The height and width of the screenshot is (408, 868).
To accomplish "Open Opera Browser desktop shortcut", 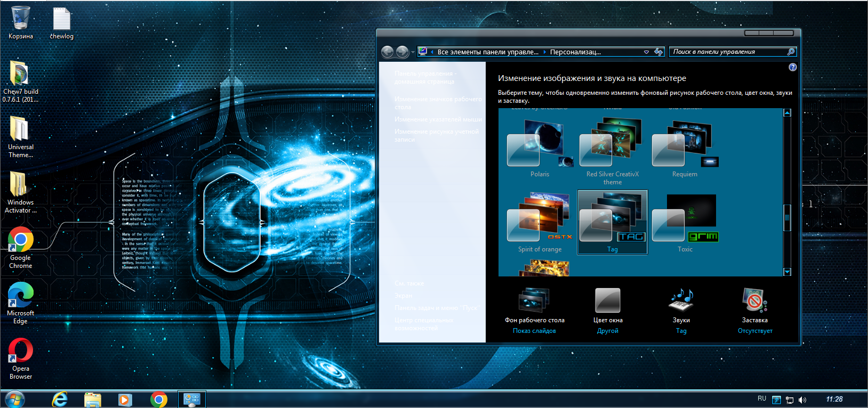I will (21, 357).
